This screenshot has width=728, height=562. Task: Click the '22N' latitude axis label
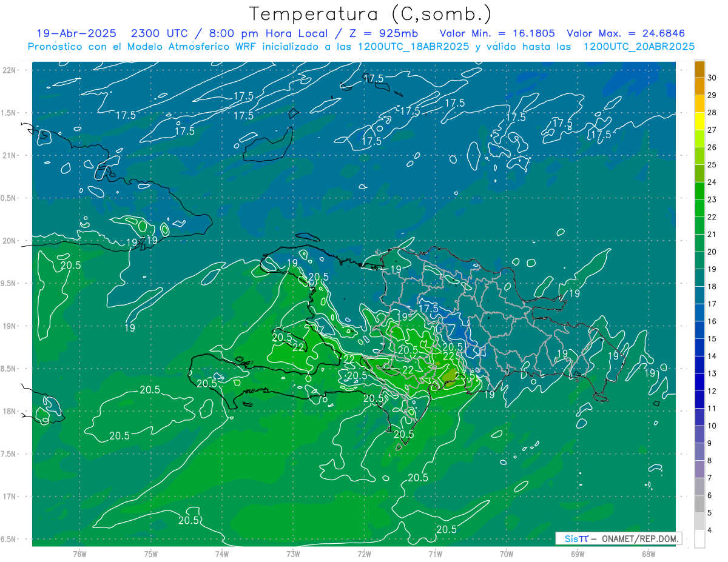click(x=8, y=70)
